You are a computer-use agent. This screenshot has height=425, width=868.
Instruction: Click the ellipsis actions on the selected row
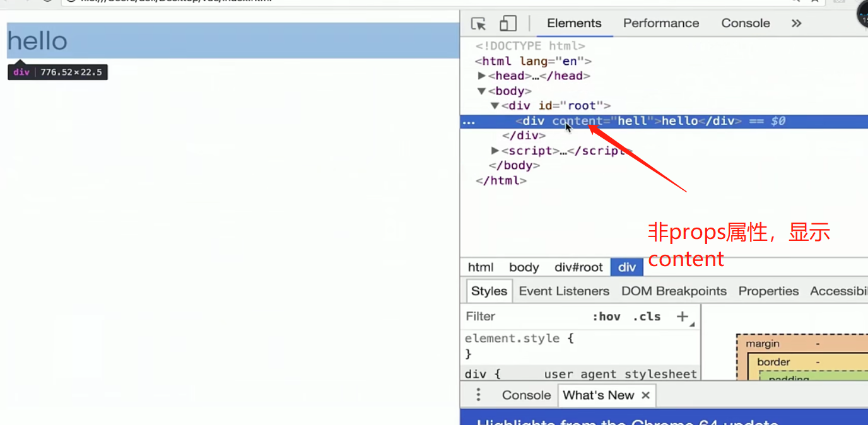click(469, 122)
